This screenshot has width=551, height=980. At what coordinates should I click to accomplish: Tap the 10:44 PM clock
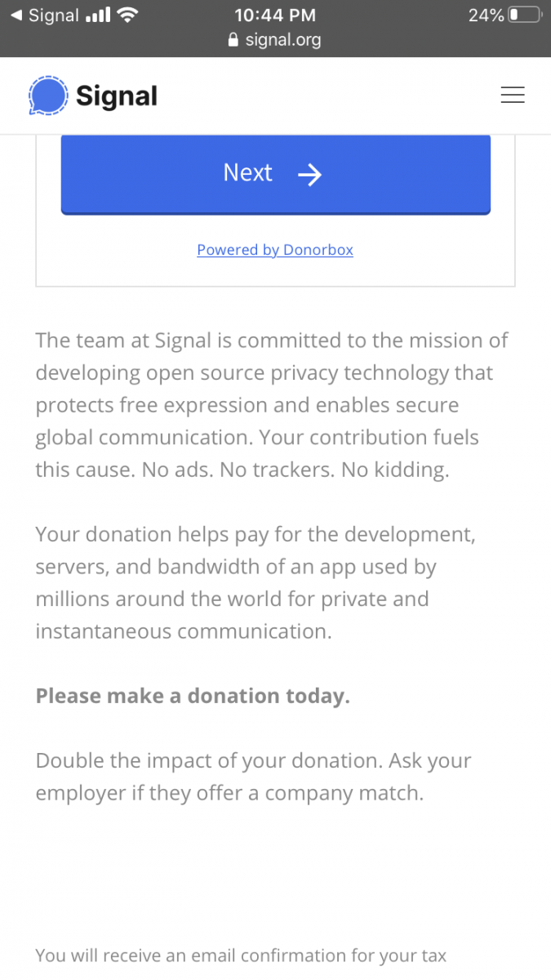pyautogui.click(x=275, y=15)
